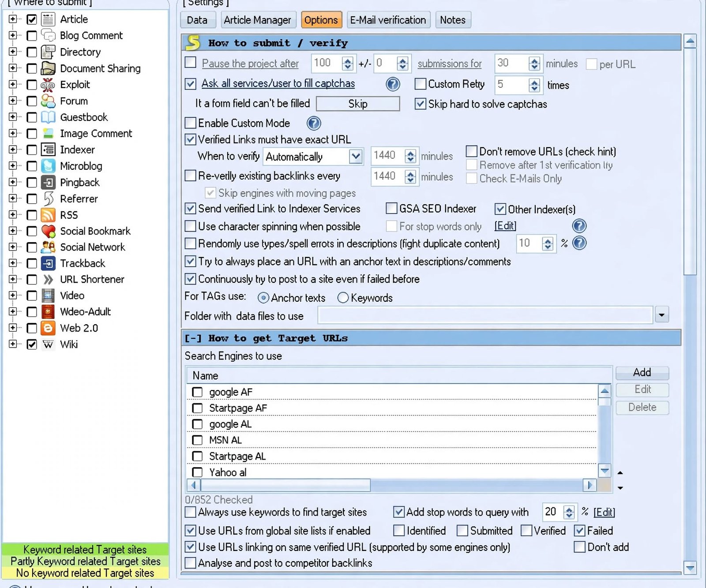Click the submissions for link

click(450, 64)
